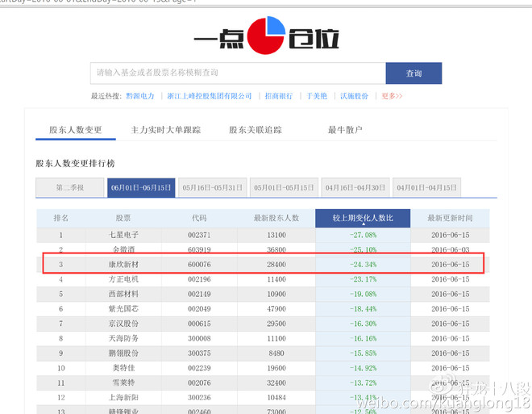The height and width of the screenshot is (414, 532).
Task: Click stock name 七星电子
Action: [x=123, y=235]
